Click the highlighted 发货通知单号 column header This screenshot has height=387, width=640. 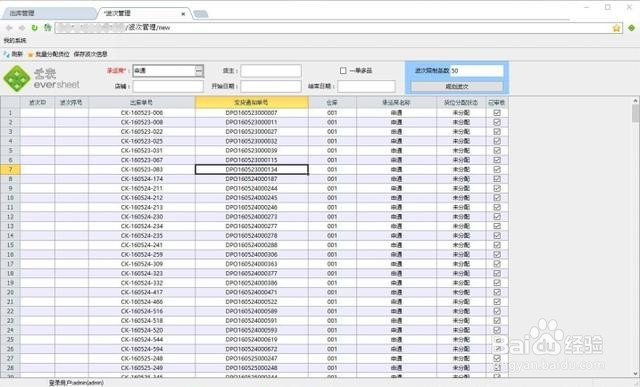coord(251,102)
